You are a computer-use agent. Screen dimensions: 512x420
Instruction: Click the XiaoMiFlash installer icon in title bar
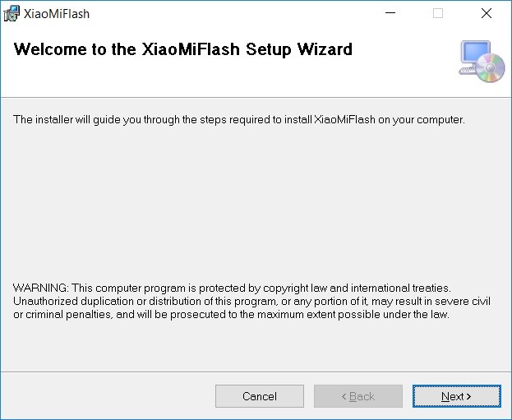point(12,13)
